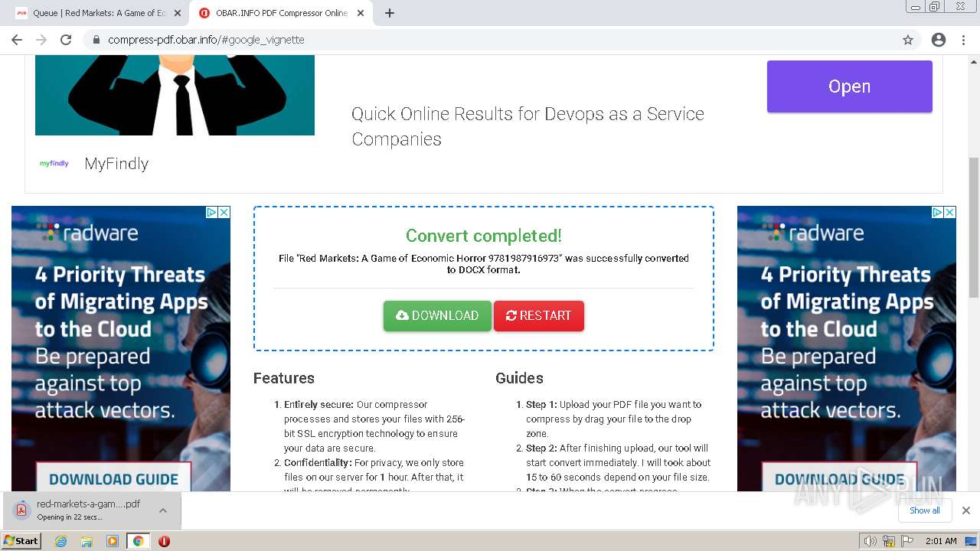Click the Guides heading
This screenshot has height=551, width=980.
point(519,378)
